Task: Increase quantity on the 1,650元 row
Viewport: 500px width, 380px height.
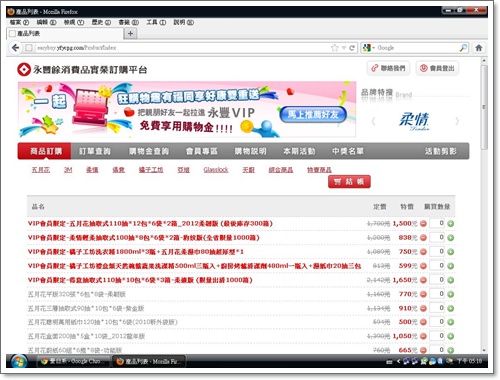Action: pyautogui.click(x=451, y=280)
